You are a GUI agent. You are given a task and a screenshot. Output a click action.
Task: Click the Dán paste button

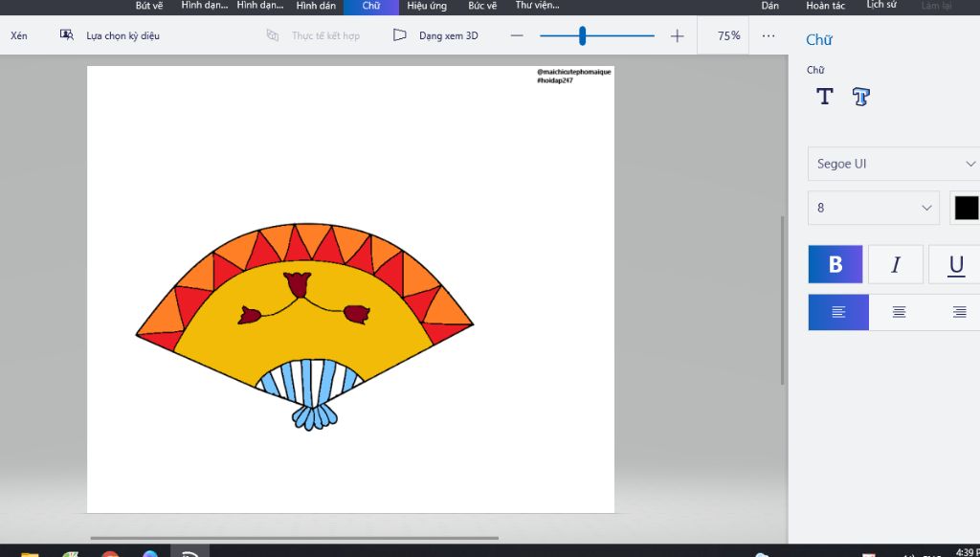(x=770, y=6)
